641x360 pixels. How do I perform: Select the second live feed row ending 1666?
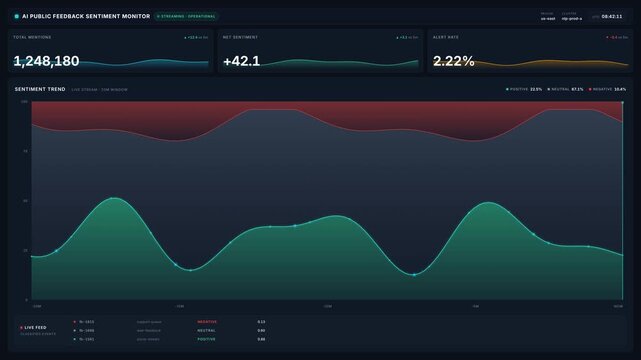pos(169,331)
